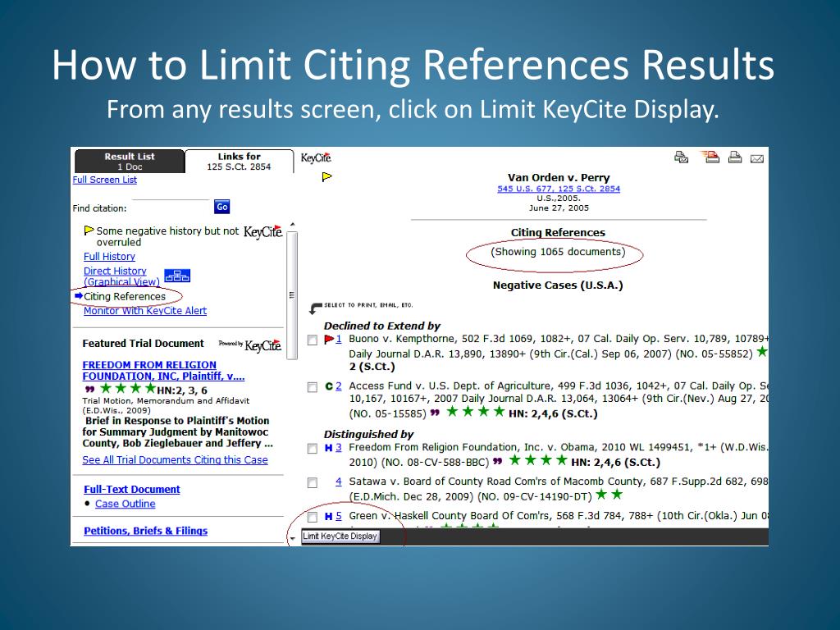Click the 'Find citation:' label
The image size is (840, 630).
pyautogui.click(x=99, y=208)
